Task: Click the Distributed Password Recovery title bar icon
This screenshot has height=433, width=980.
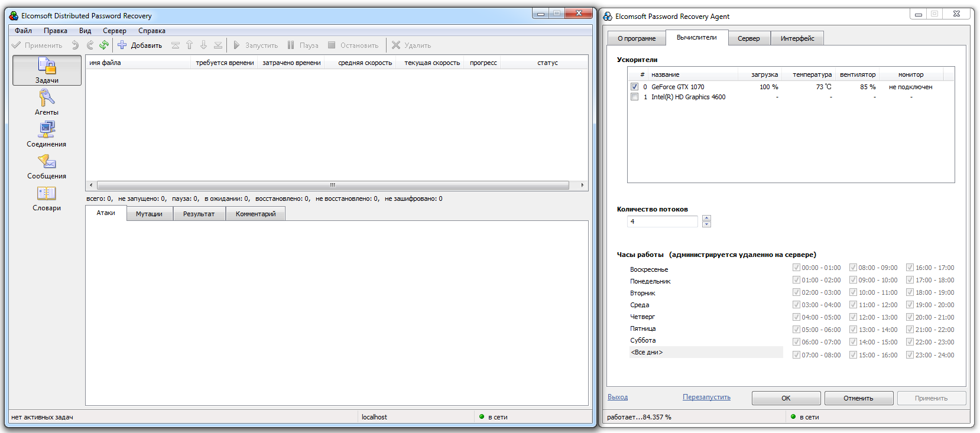Action: pos(14,16)
